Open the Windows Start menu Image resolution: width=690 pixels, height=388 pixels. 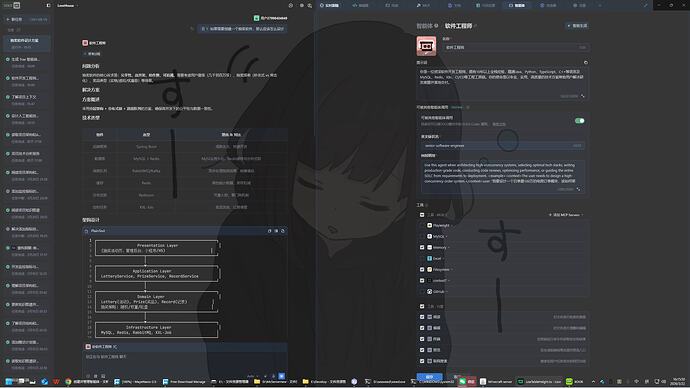[9, 381]
